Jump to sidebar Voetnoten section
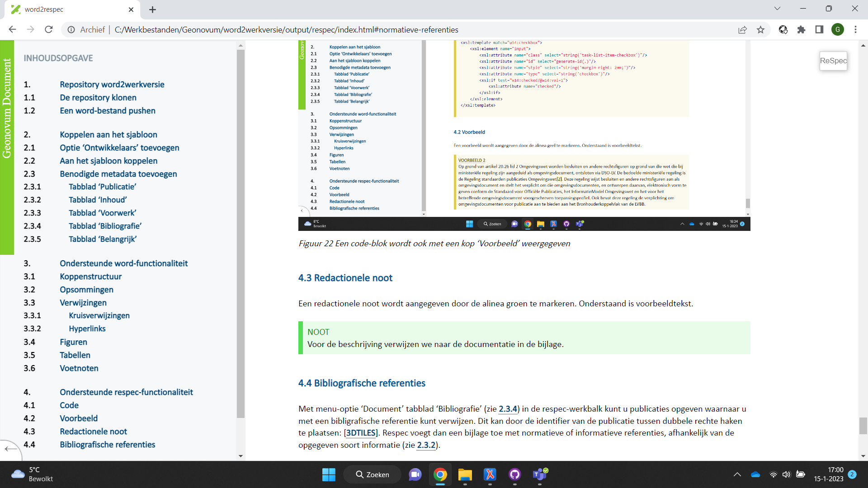This screenshot has width=868, height=488. pyautogui.click(x=79, y=368)
